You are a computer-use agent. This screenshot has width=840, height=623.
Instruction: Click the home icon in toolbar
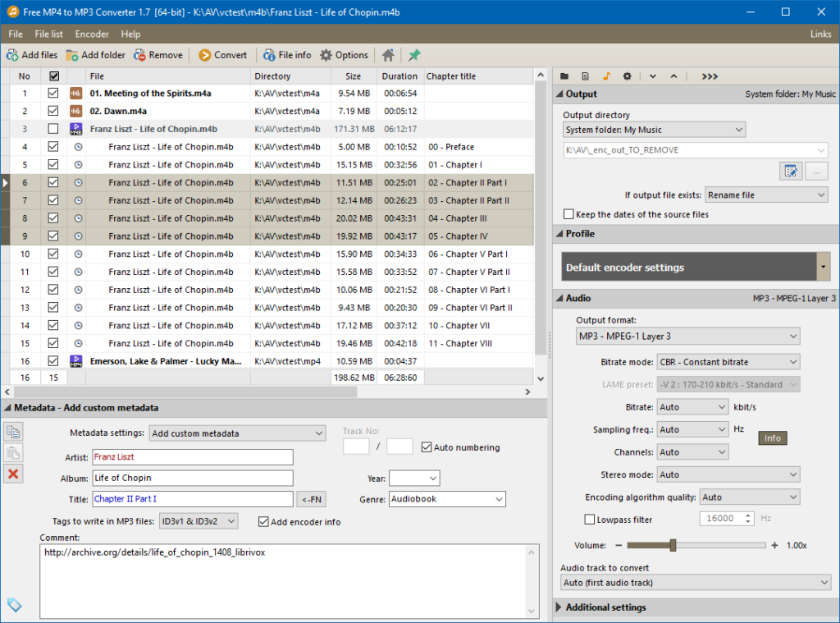click(x=388, y=55)
